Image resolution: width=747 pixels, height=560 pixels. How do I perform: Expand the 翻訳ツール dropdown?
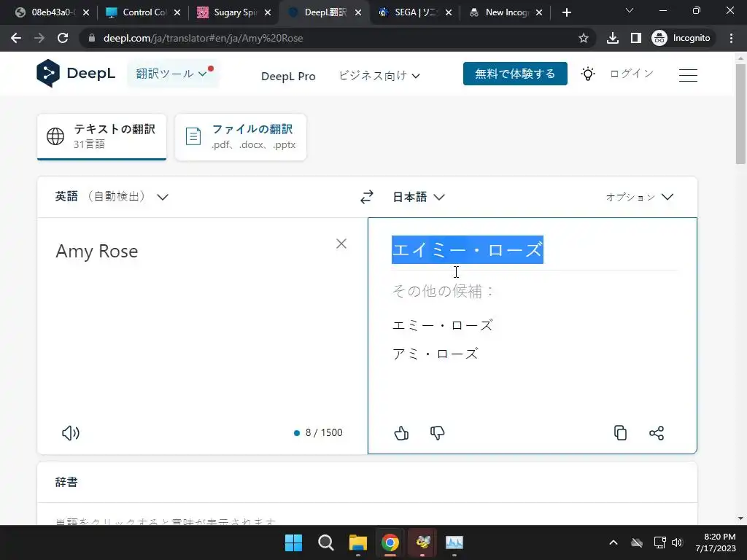[x=171, y=74]
